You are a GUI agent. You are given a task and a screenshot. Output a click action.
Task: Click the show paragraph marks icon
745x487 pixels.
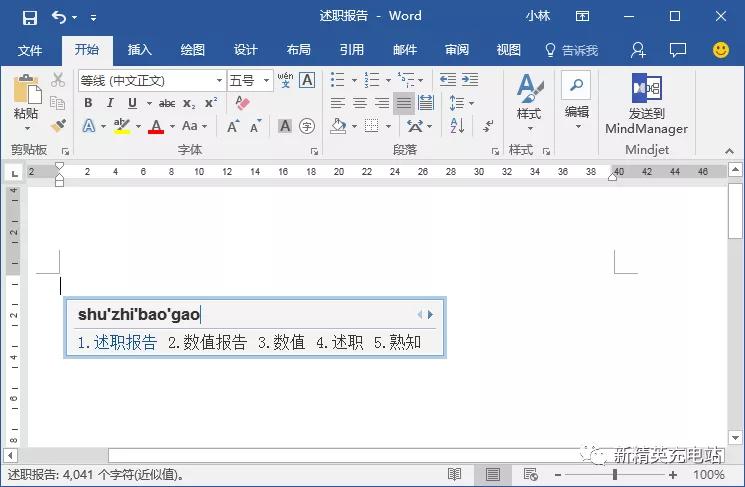click(x=488, y=126)
